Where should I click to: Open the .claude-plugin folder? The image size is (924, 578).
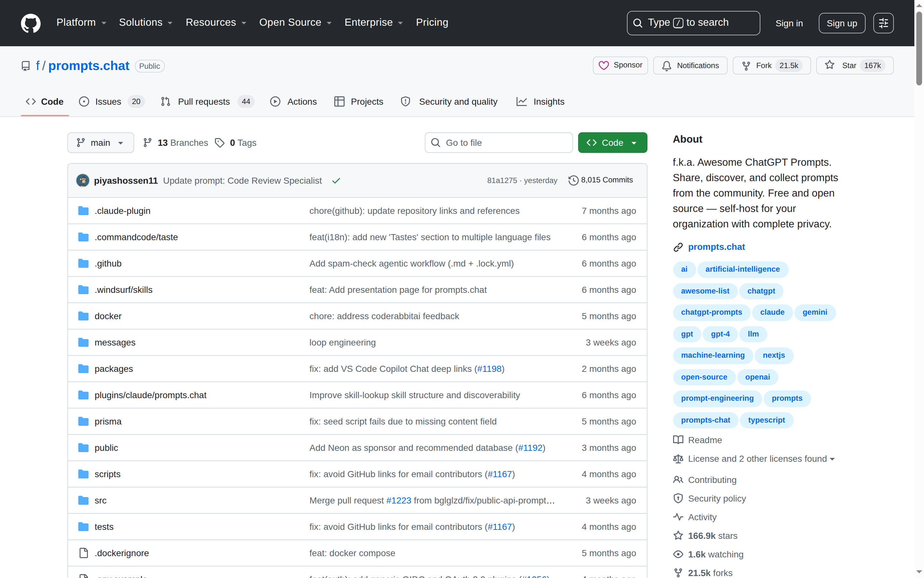(x=123, y=211)
